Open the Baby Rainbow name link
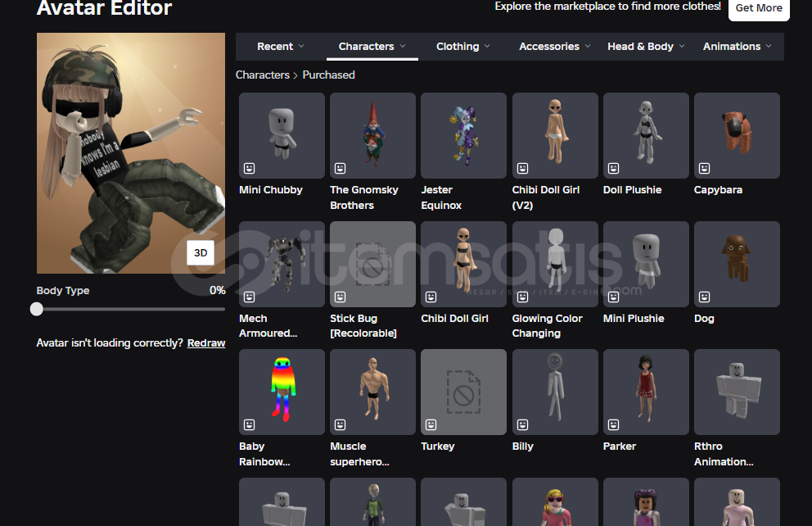Screen dimensions: 812x526 (x=264, y=454)
